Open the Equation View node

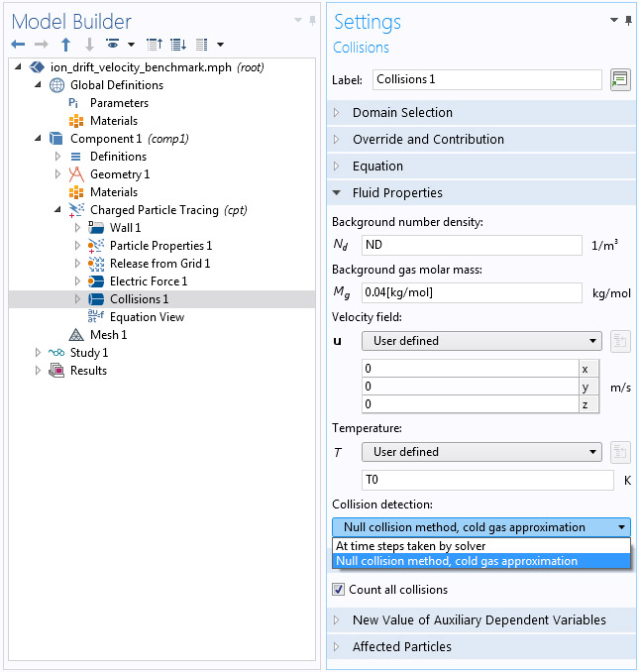coord(147,317)
